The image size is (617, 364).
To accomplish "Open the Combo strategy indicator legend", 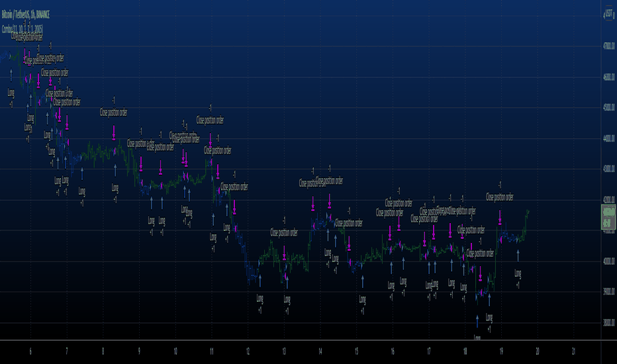I will coord(22,28).
